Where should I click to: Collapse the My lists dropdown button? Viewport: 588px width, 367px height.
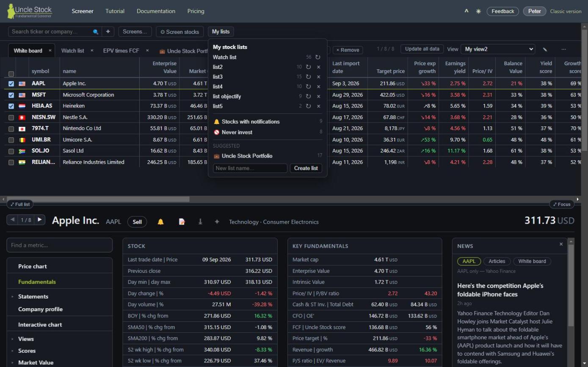pos(221,32)
